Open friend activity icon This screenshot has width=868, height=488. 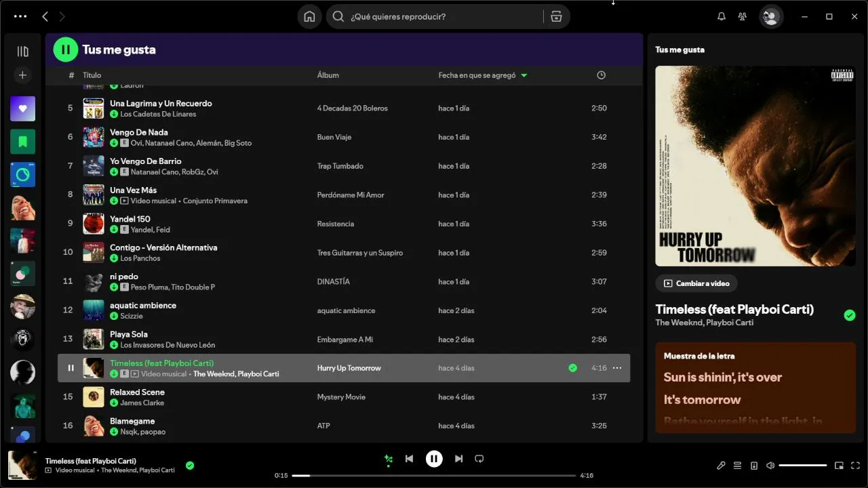[x=743, y=16]
